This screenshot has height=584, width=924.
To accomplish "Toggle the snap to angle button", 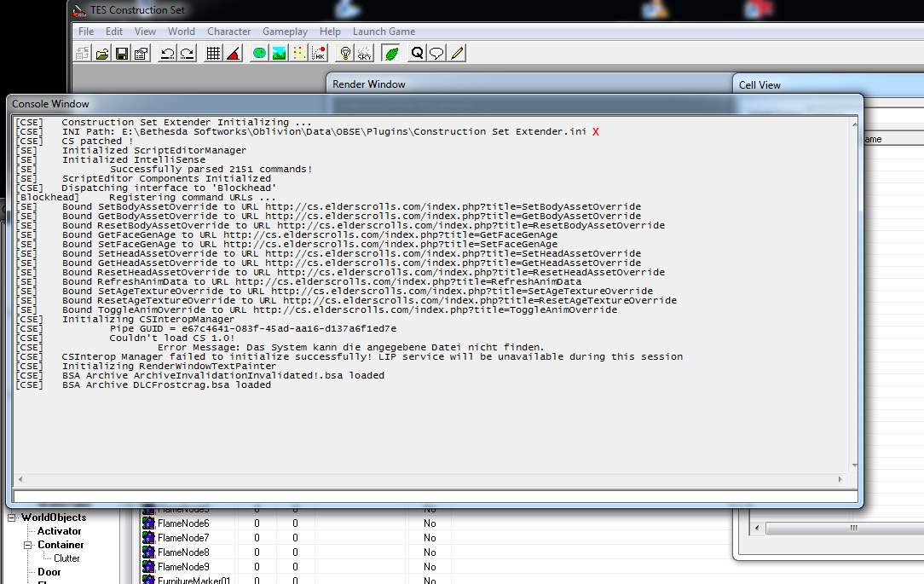I will pos(233,54).
